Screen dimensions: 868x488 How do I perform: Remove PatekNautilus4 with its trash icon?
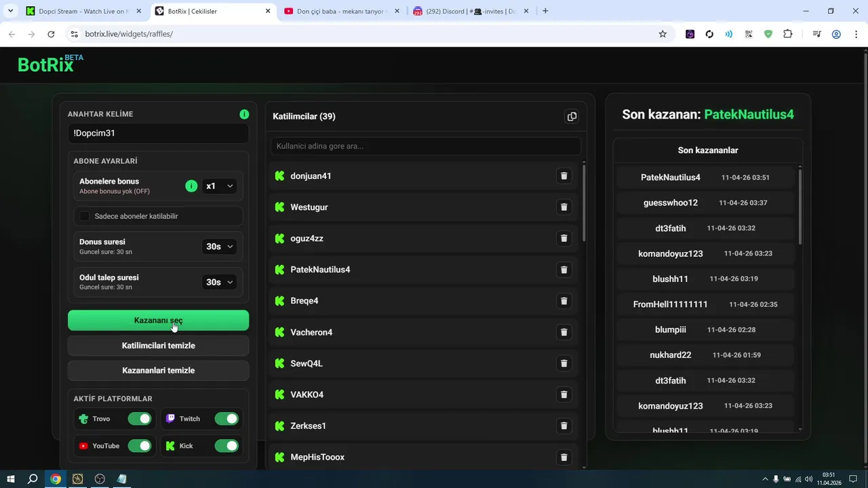coord(564,270)
